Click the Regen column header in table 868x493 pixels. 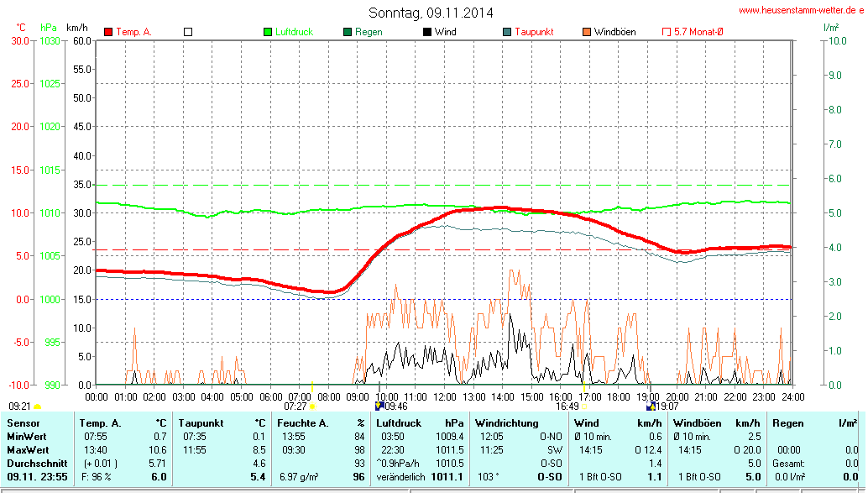(787, 423)
